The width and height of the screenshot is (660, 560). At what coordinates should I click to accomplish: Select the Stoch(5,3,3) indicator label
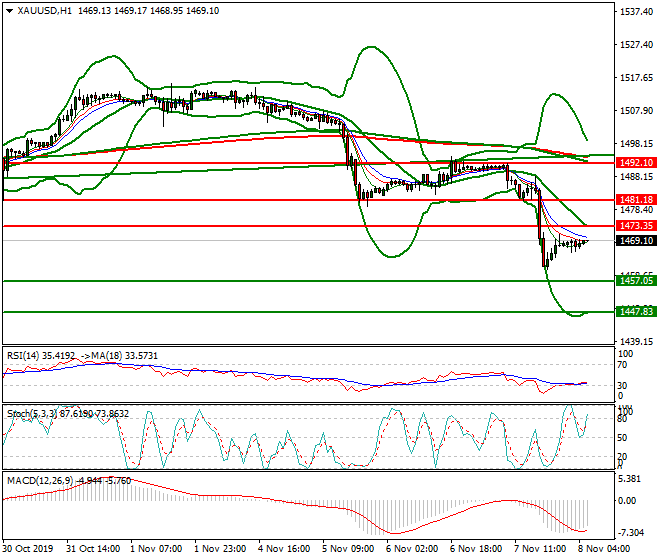click(x=32, y=413)
